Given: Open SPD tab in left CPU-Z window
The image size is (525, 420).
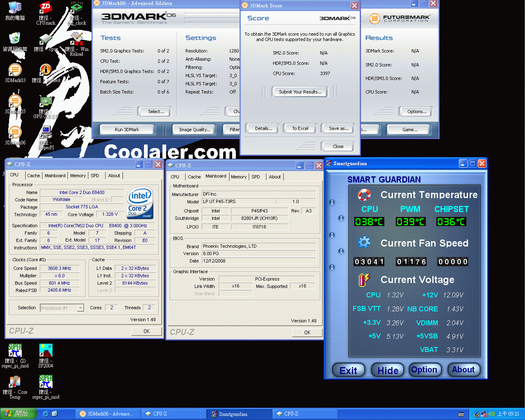Looking at the screenshot, I should click(95, 176).
